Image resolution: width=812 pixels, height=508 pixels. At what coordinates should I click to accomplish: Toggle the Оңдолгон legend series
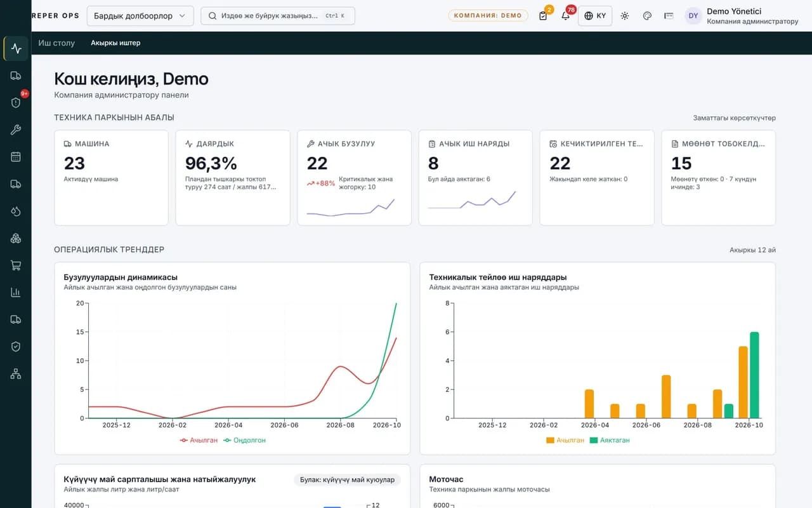(x=245, y=440)
